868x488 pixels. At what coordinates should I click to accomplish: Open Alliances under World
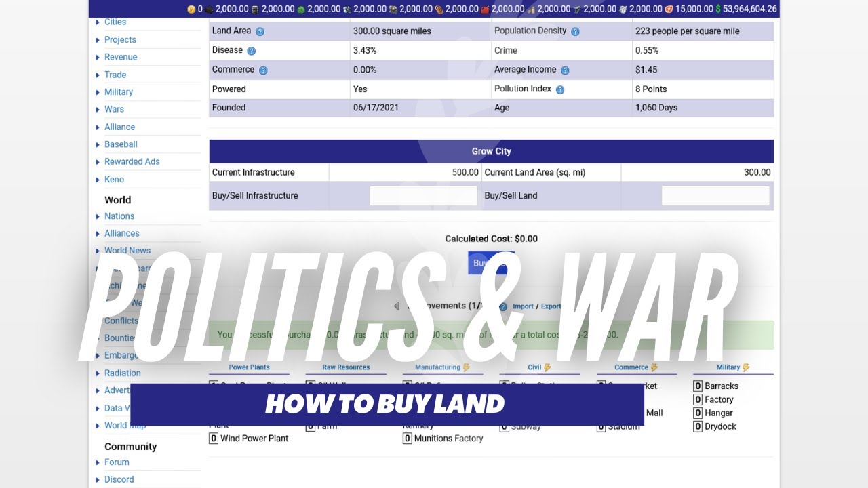pyautogui.click(x=122, y=233)
